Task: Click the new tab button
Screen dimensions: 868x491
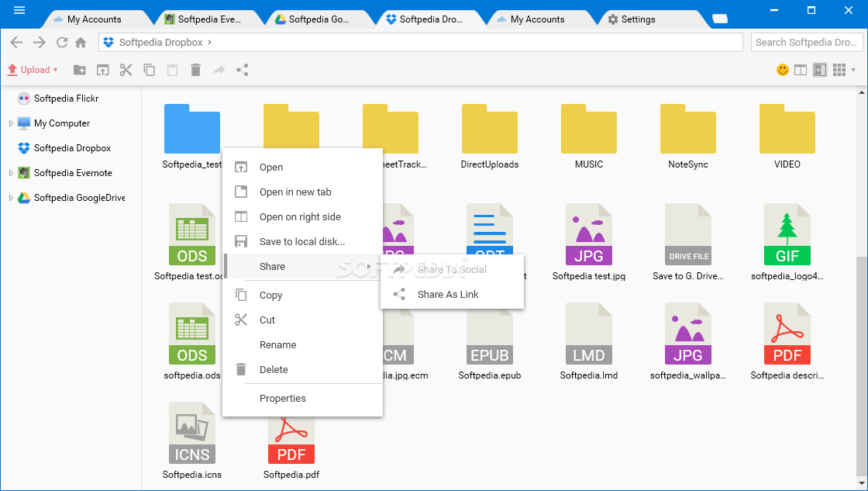Action: 720,19
